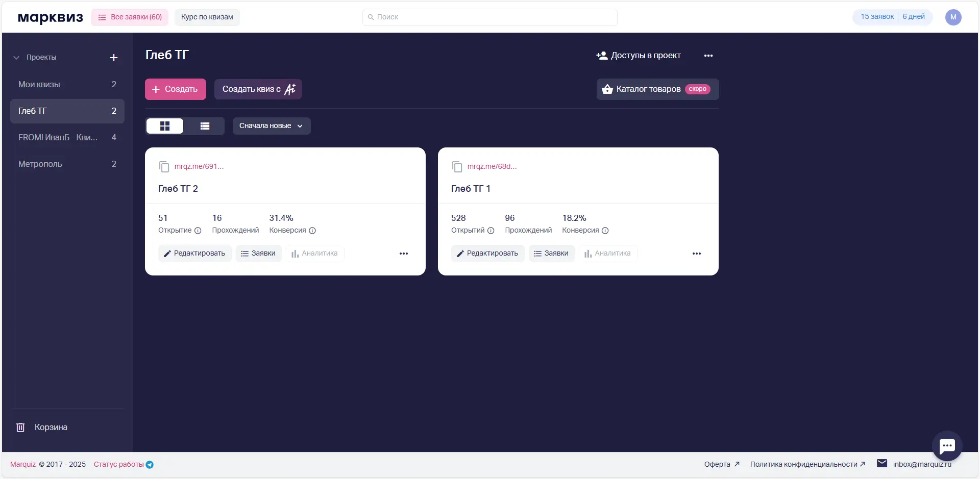Copy the Глеб ТГ 1 quiz link

pyautogui.click(x=457, y=167)
